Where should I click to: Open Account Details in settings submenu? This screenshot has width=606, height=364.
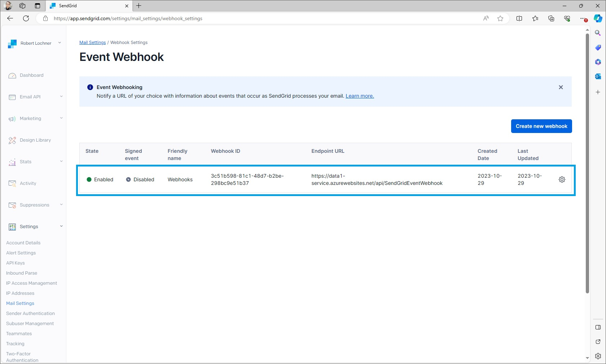pyautogui.click(x=23, y=243)
